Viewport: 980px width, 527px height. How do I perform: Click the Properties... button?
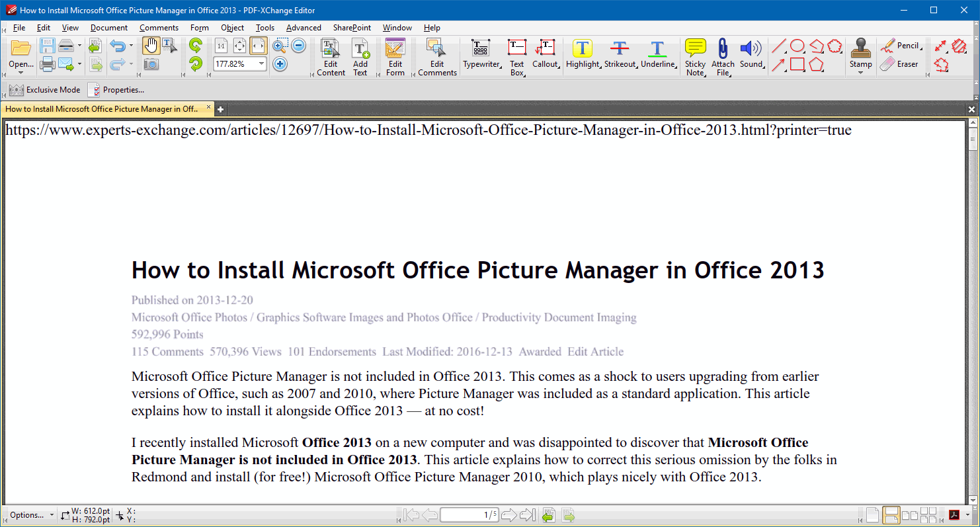tap(116, 90)
